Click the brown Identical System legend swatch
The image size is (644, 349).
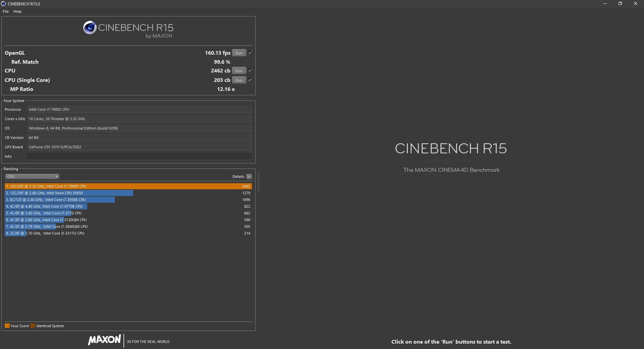click(33, 326)
